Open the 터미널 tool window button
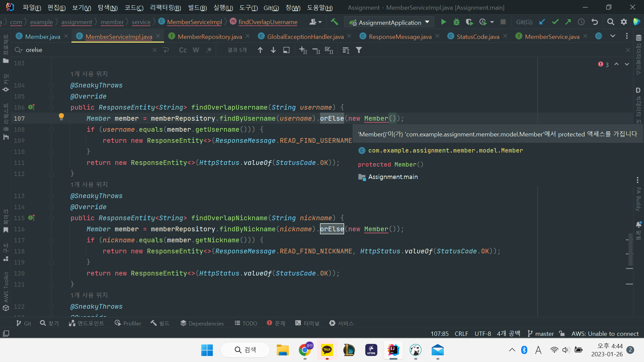Image resolution: width=644 pixels, height=362 pixels. (307, 323)
